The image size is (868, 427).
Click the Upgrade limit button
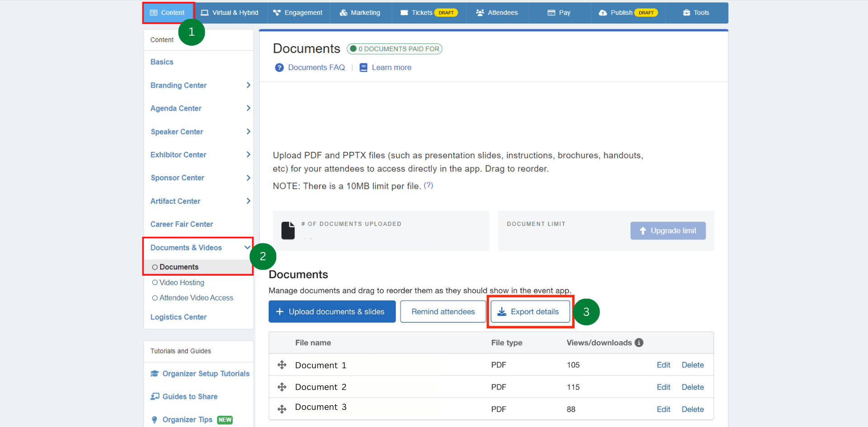tap(668, 230)
